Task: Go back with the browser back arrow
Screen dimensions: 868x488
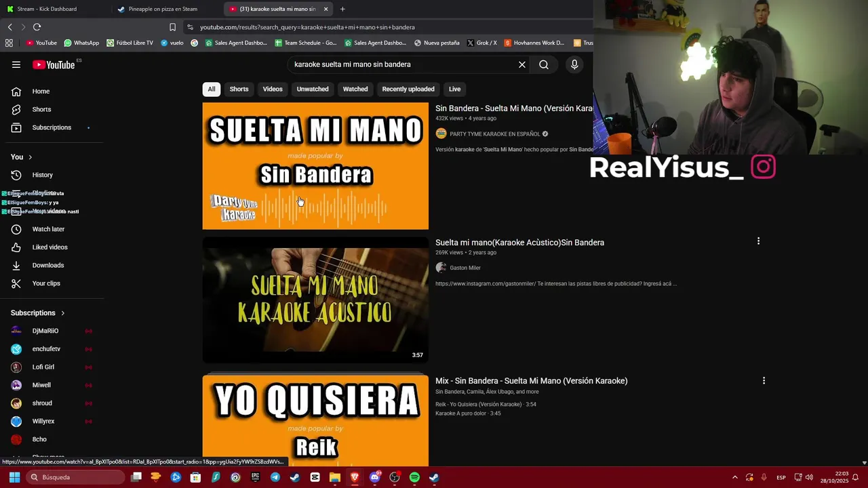Action: tap(9, 27)
